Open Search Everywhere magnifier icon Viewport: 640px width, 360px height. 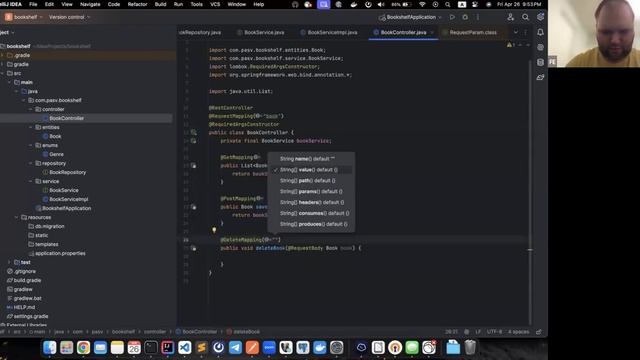point(525,17)
